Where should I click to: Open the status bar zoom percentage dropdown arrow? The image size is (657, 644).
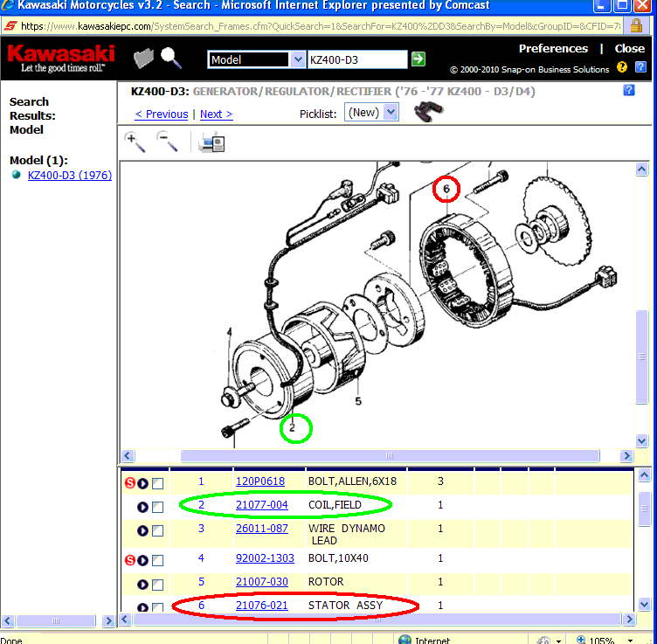pyautogui.click(x=630, y=641)
